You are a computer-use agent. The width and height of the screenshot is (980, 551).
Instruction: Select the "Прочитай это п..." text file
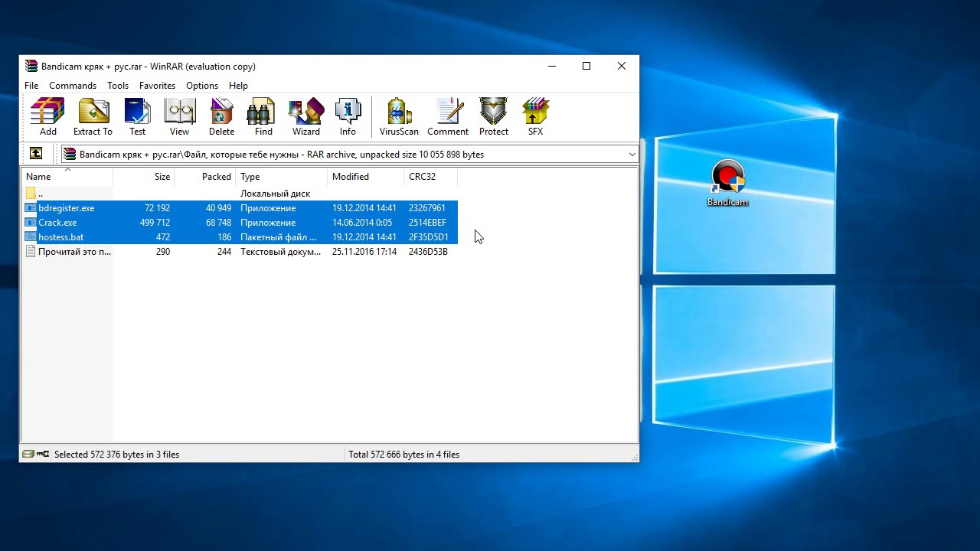(74, 252)
